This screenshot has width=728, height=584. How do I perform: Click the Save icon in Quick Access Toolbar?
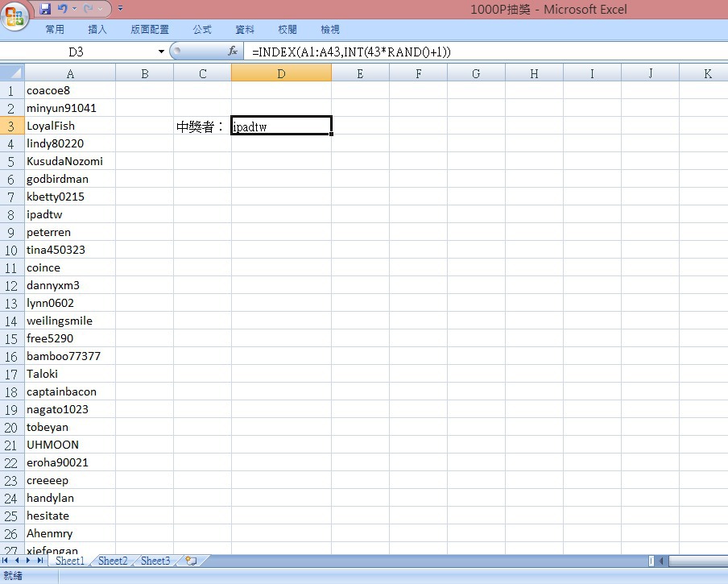[45, 9]
